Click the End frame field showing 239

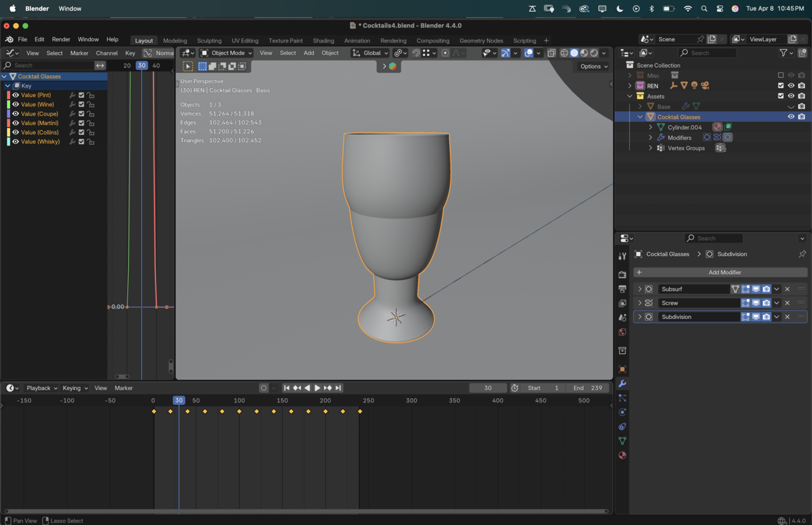587,389
